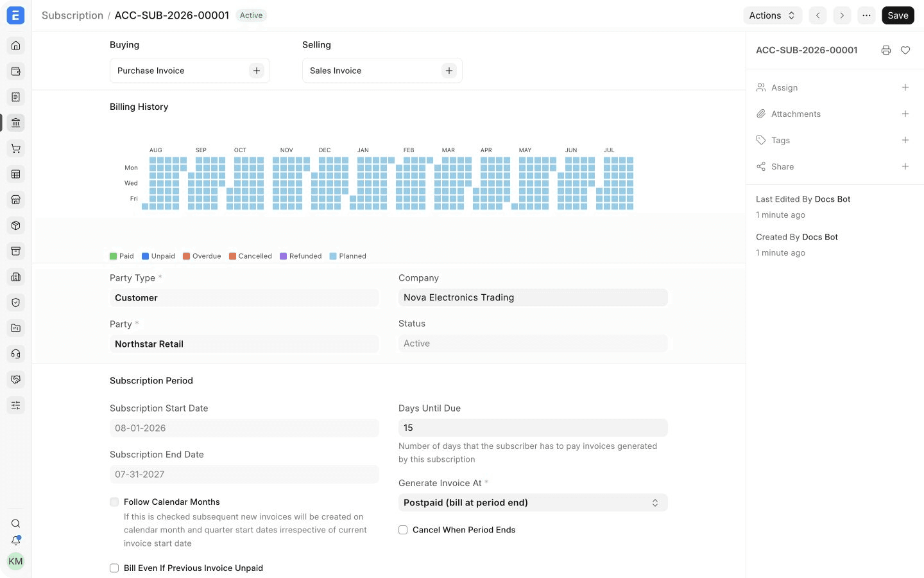The height and width of the screenshot is (578, 924).
Task: Add a tag via the Tags plus
Action: (905, 141)
